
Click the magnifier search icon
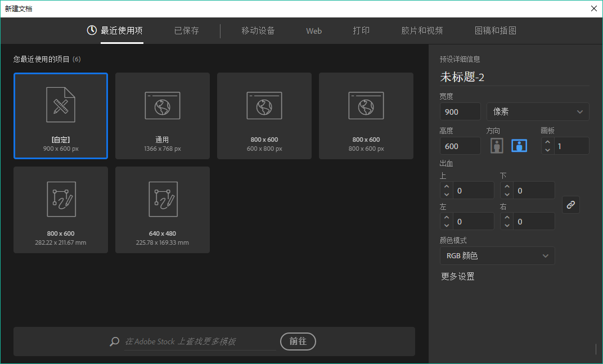115,341
